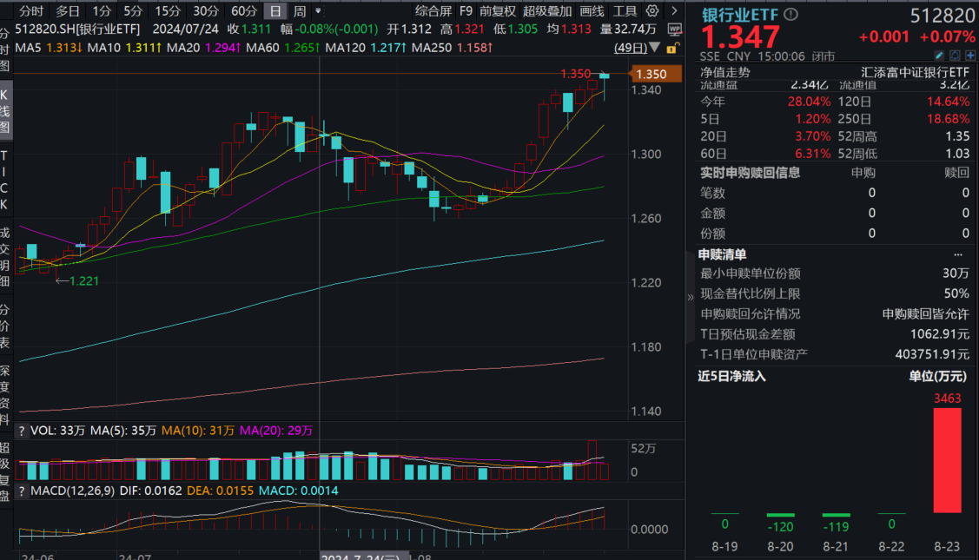Click the question mark beside MACD indicator
The width and height of the screenshot is (979, 560).
coord(21,491)
